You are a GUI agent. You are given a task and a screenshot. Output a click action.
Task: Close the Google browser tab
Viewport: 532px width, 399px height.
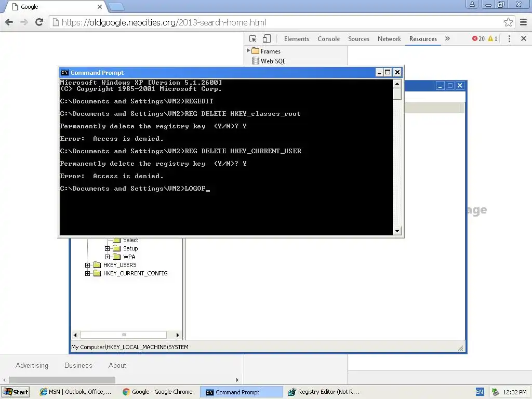tap(99, 7)
